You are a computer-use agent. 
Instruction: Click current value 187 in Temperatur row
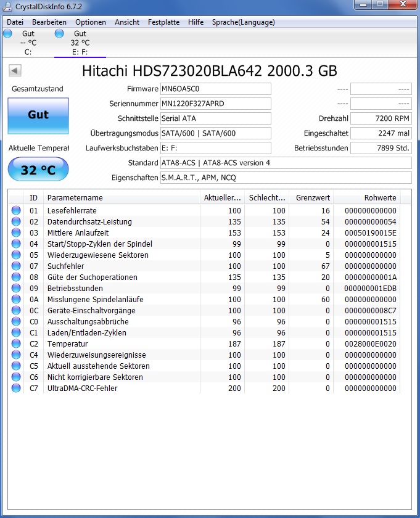[x=234, y=344]
